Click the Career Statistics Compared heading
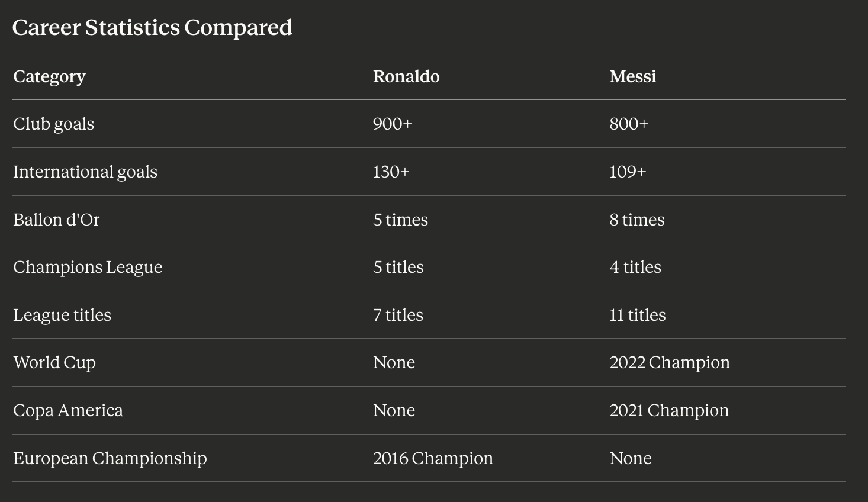 152,28
